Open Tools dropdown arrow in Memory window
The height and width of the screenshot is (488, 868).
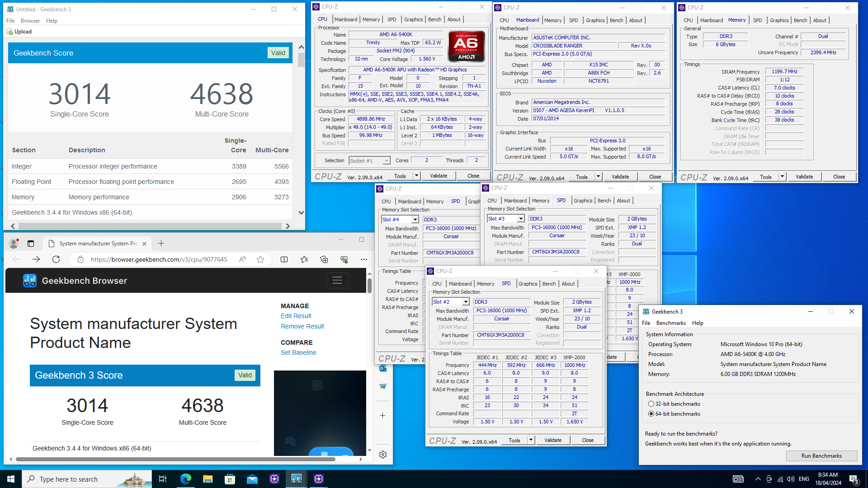pos(782,177)
